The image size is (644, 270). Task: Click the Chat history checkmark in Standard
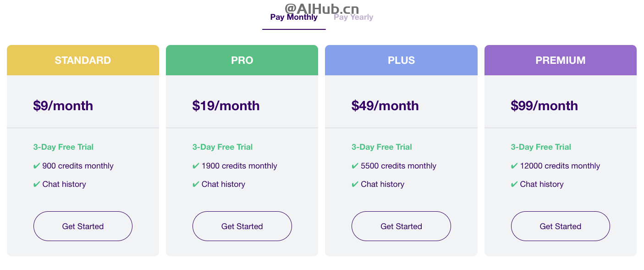(37, 185)
